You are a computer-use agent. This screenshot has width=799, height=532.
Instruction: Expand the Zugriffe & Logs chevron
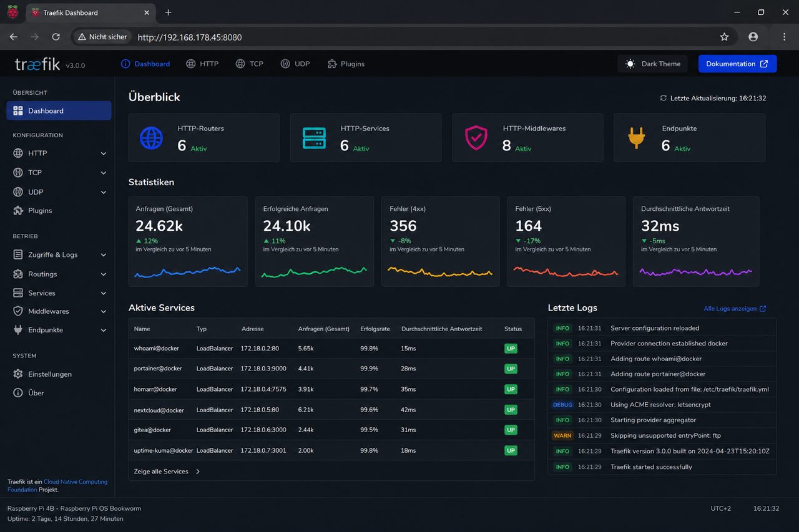pyautogui.click(x=104, y=255)
